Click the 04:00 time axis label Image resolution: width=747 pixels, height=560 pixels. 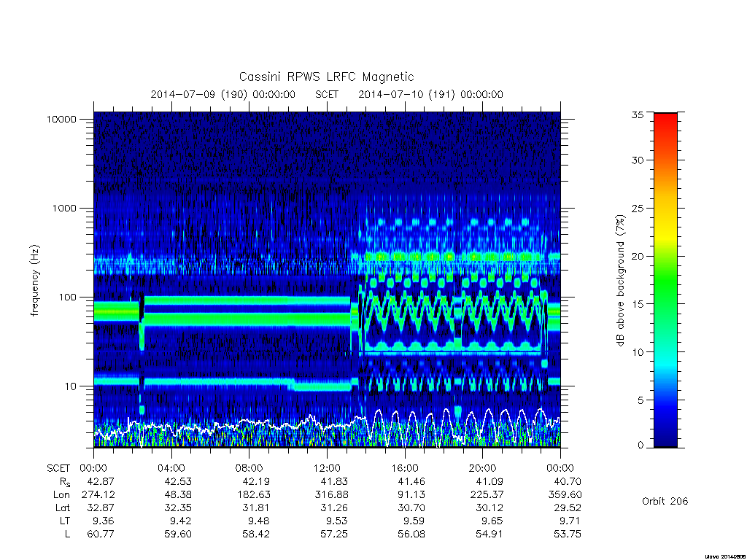[x=171, y=468]
